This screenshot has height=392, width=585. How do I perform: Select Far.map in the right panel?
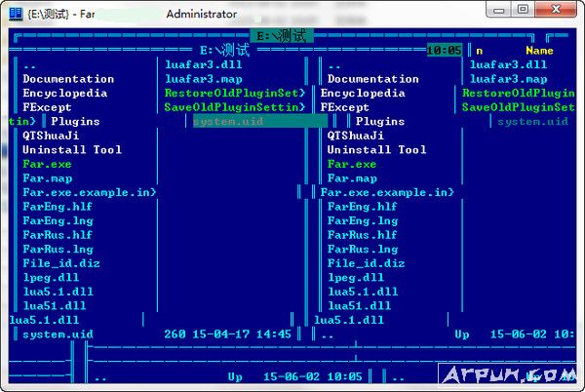352,178
